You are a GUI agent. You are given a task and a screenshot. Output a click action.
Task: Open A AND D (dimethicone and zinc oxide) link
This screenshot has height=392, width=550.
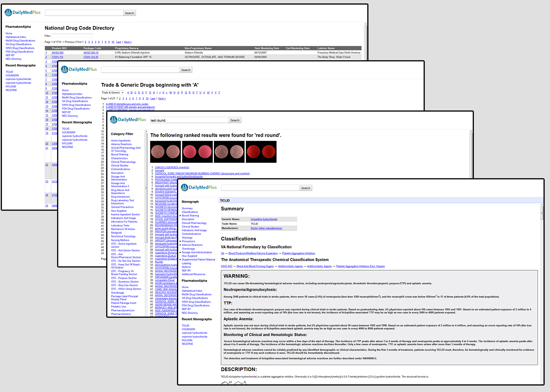coord(127,104)
